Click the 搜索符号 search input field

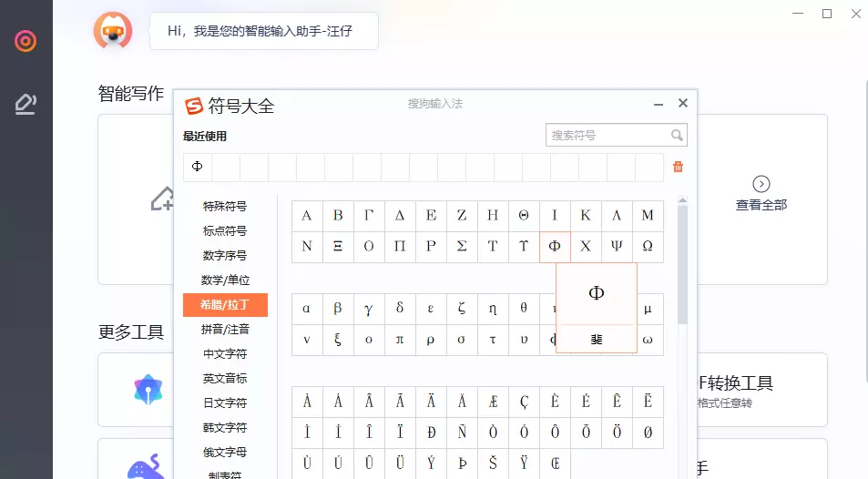pos(608,136)
